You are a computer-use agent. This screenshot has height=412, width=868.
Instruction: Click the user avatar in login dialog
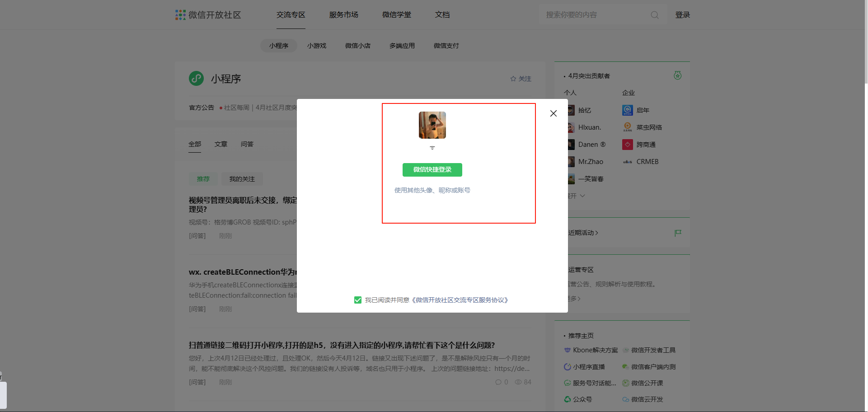click(432, 125)
